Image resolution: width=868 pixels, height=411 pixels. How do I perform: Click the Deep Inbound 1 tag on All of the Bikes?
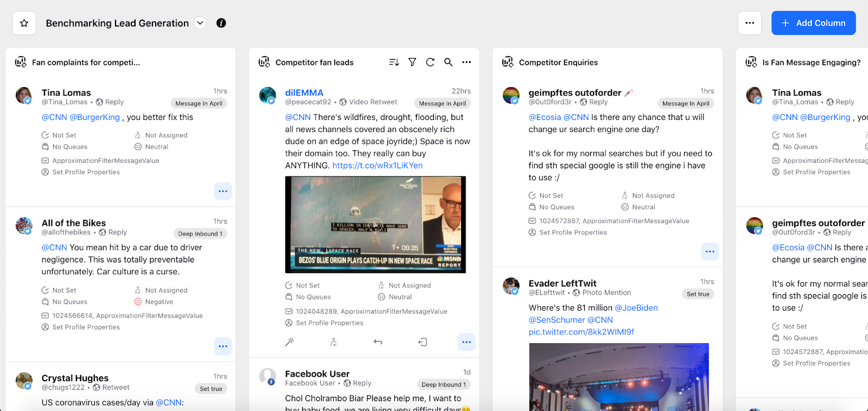[200, 233]
